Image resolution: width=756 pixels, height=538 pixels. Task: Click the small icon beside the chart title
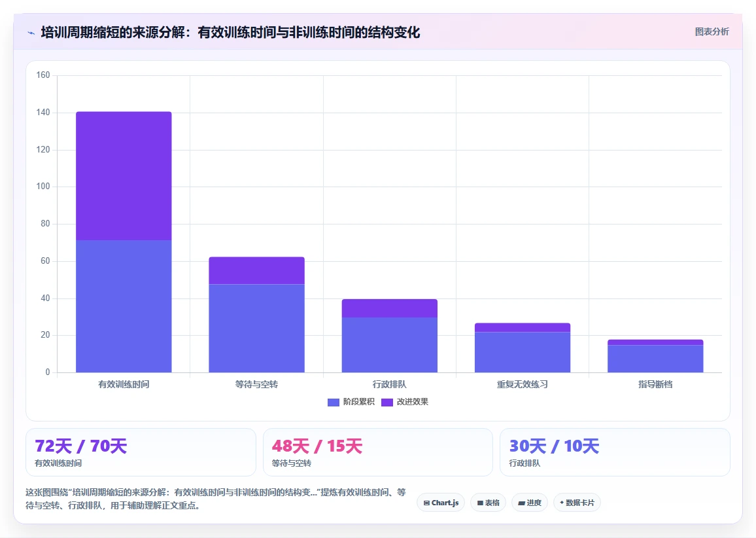(31, 33)
